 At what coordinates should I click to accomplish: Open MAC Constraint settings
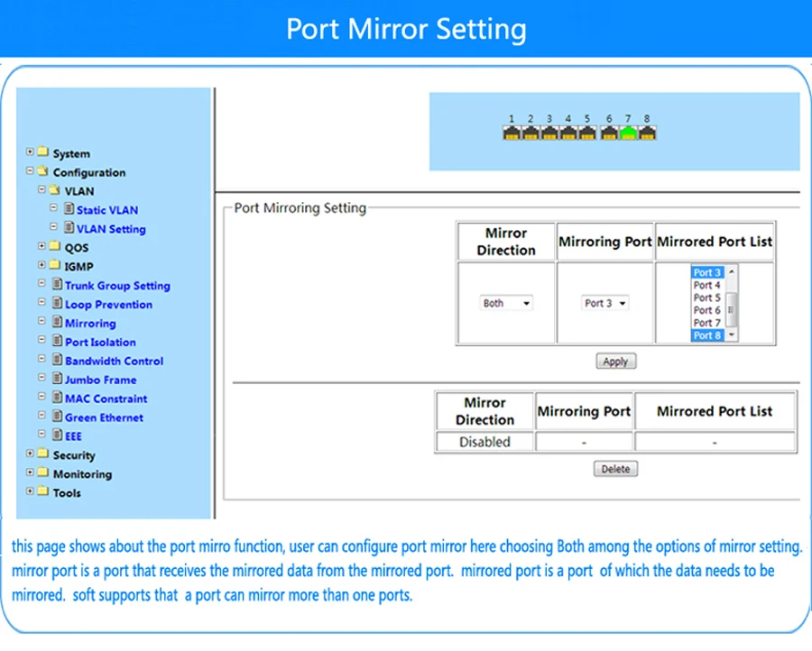(x=106, y=399)
